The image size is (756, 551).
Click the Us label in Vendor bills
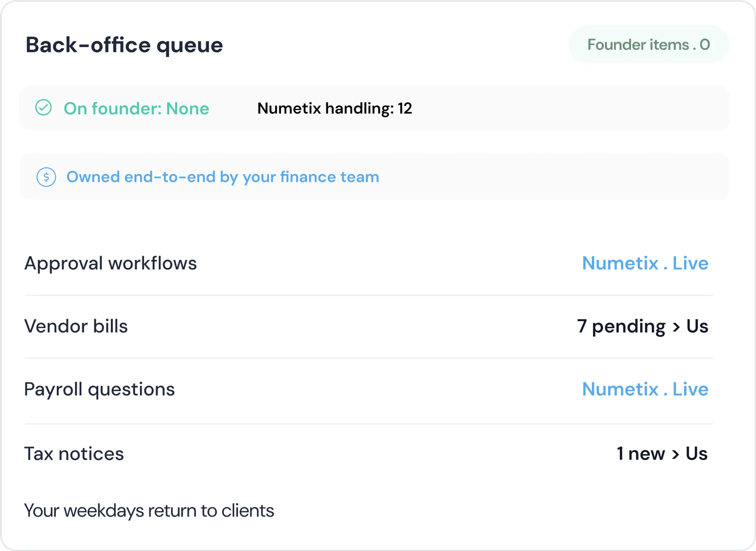[697, 327]
